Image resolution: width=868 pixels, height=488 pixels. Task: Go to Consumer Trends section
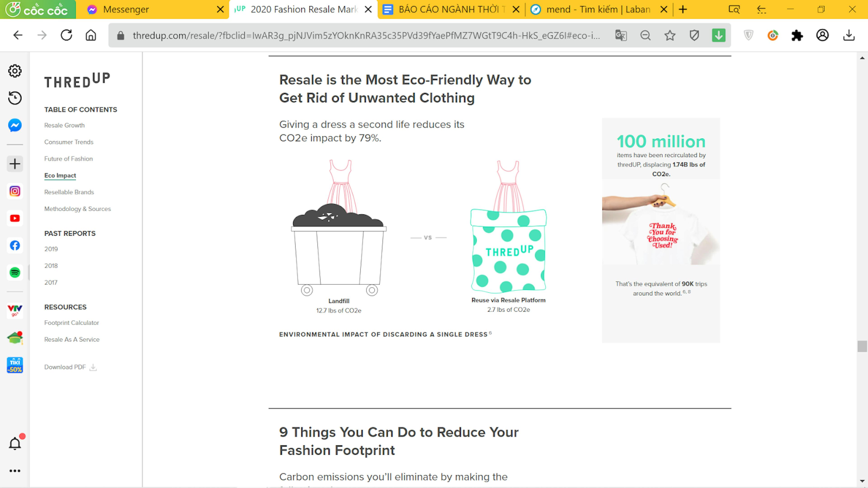(69, 142)
